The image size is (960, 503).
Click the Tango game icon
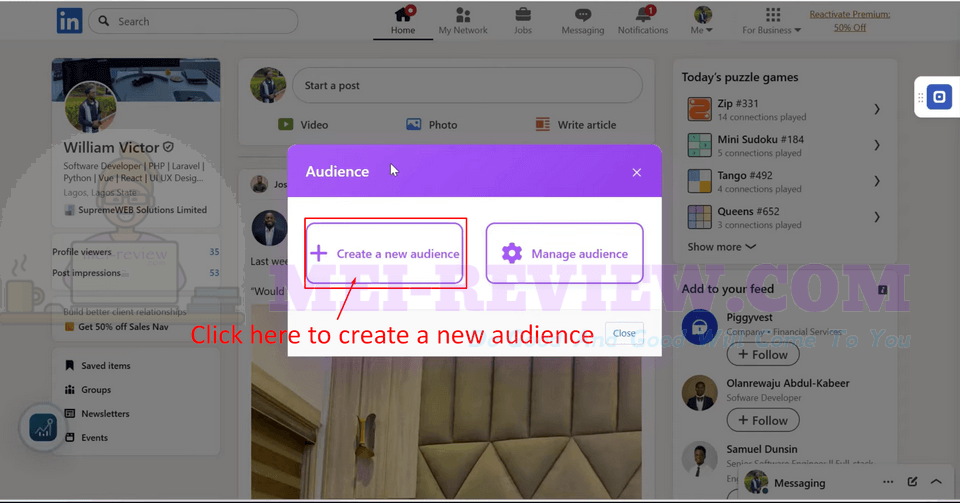point(699,181)
